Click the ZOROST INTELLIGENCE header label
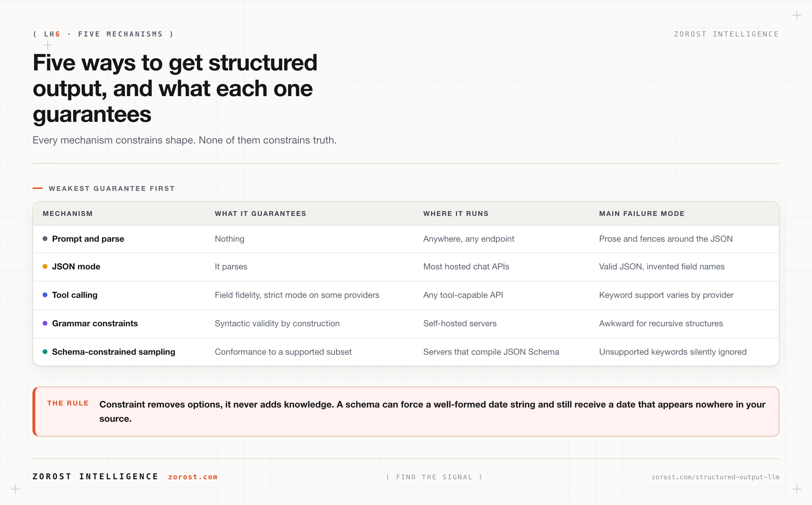812x505 pixels. pos(726,34)
